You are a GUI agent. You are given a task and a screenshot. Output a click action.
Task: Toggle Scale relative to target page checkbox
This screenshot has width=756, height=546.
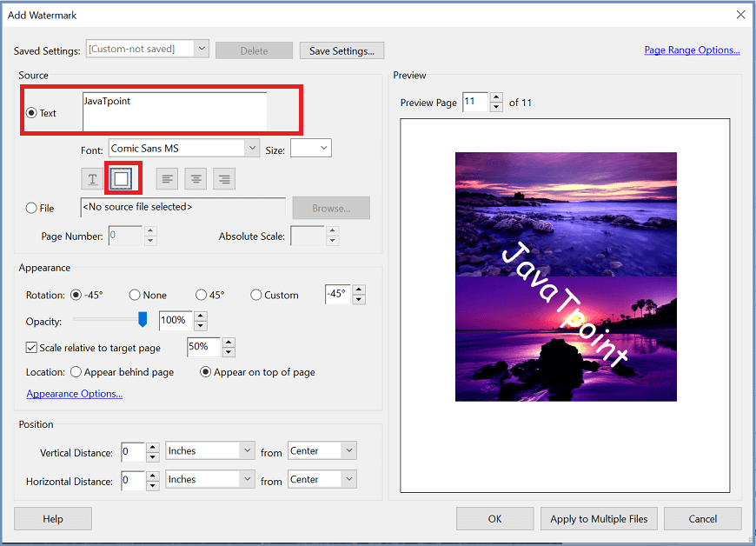point(31,347)
